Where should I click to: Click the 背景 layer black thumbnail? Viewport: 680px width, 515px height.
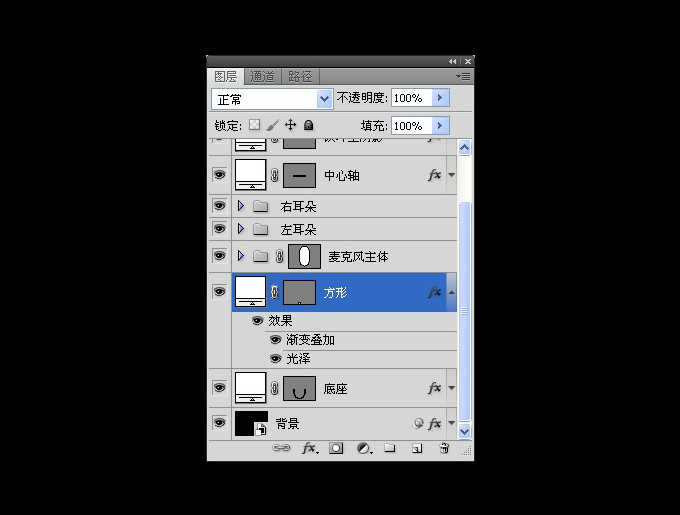pos(251,423)
